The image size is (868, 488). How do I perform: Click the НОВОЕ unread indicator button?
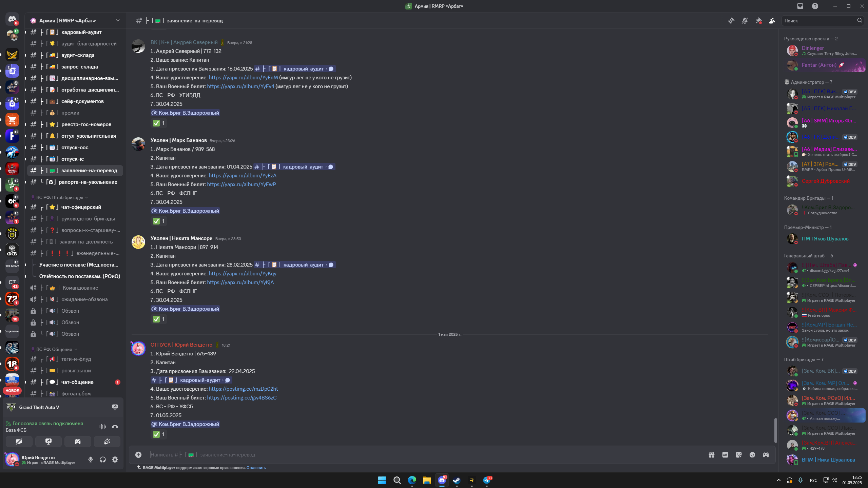[12, 391]
